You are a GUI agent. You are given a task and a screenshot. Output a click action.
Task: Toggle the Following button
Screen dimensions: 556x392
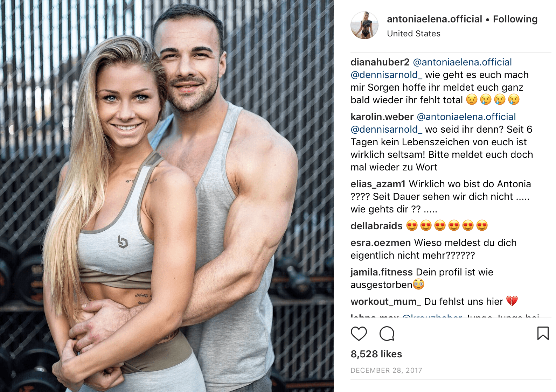pos(515,19)
